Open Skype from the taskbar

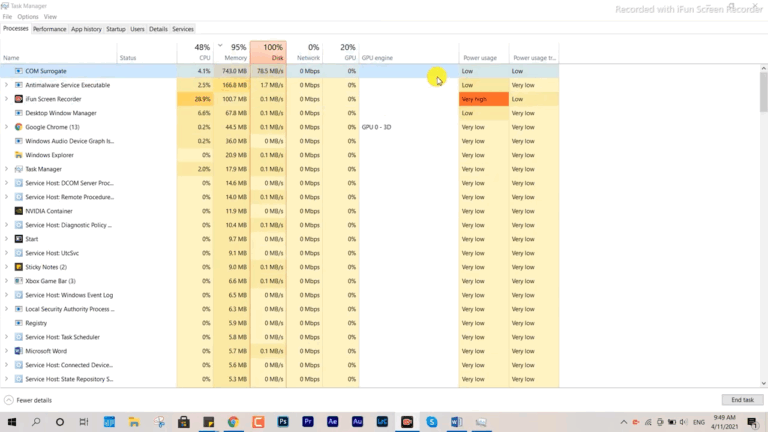pos(432,422)
